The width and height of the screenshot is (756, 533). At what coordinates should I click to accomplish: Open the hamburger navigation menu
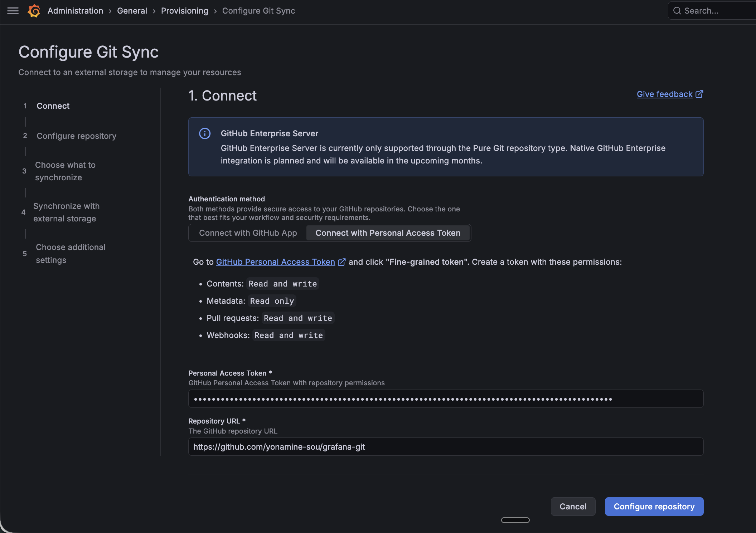click(x=13, y=11)
